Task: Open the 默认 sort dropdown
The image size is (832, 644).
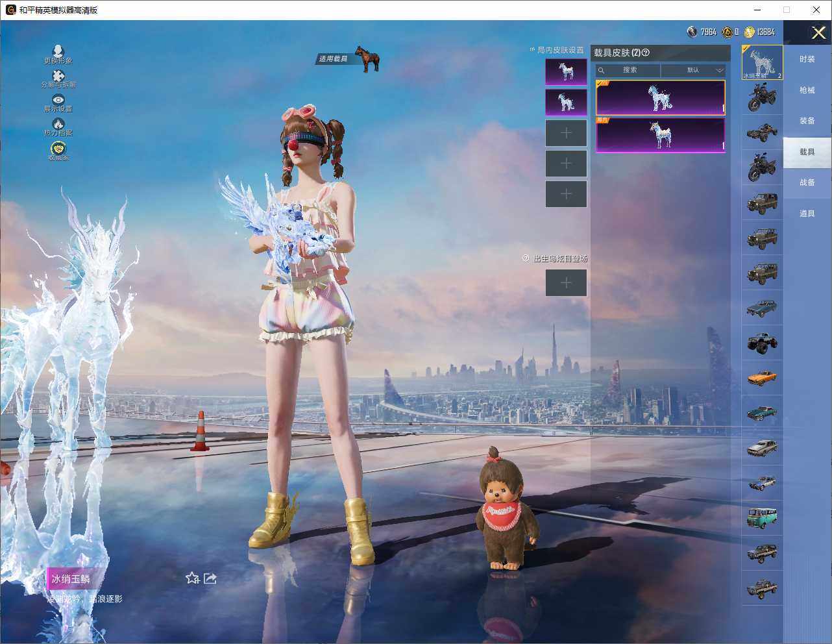Action: coord(693,70)
